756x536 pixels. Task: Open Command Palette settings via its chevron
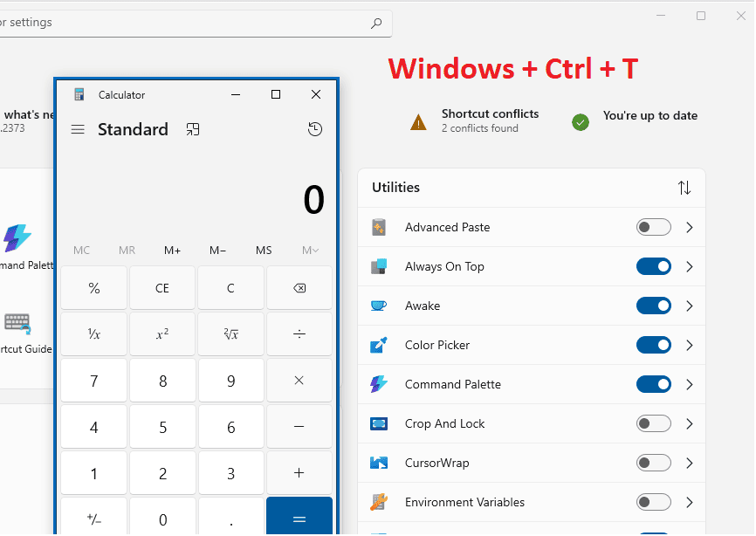pyautogui.click(x=690, y=384)
